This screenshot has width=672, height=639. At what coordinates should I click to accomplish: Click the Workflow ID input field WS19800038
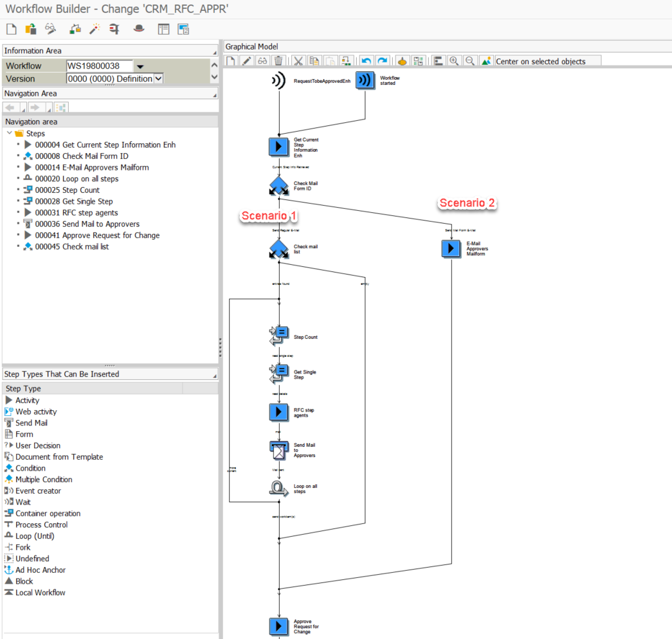[x=100, y=66]
